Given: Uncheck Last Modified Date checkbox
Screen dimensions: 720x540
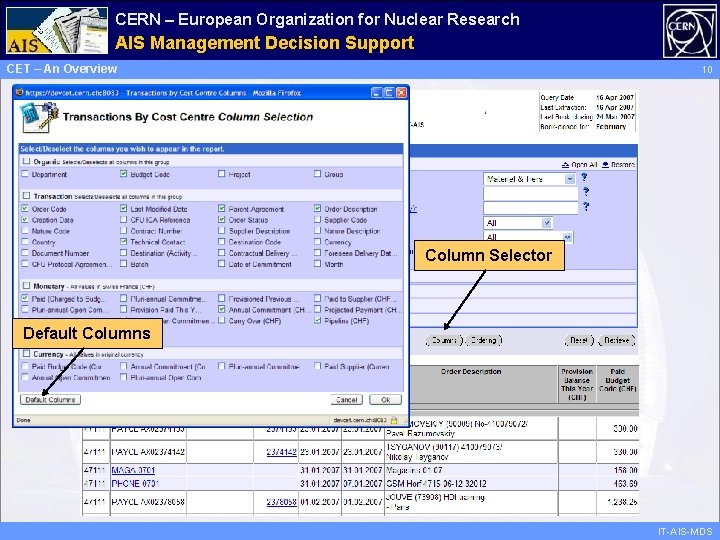Looking at the screenshot, I should coord(123,208).
